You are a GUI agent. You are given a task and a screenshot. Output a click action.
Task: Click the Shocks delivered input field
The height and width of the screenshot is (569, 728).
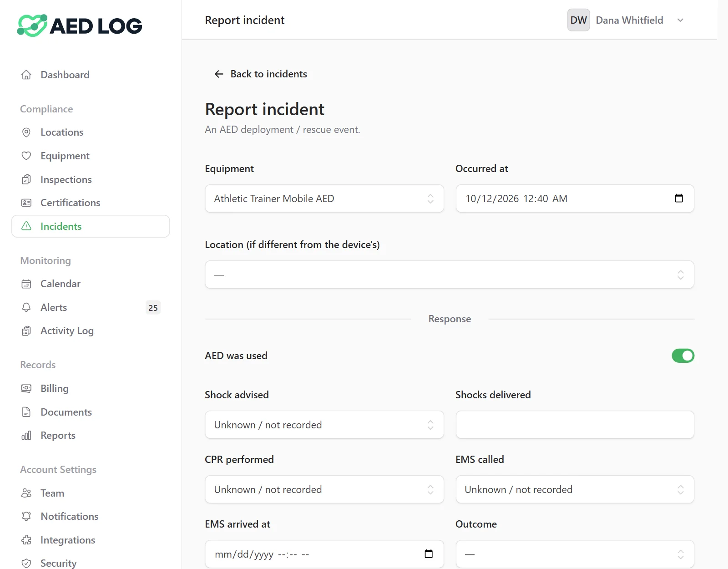[x=575, y=425]
